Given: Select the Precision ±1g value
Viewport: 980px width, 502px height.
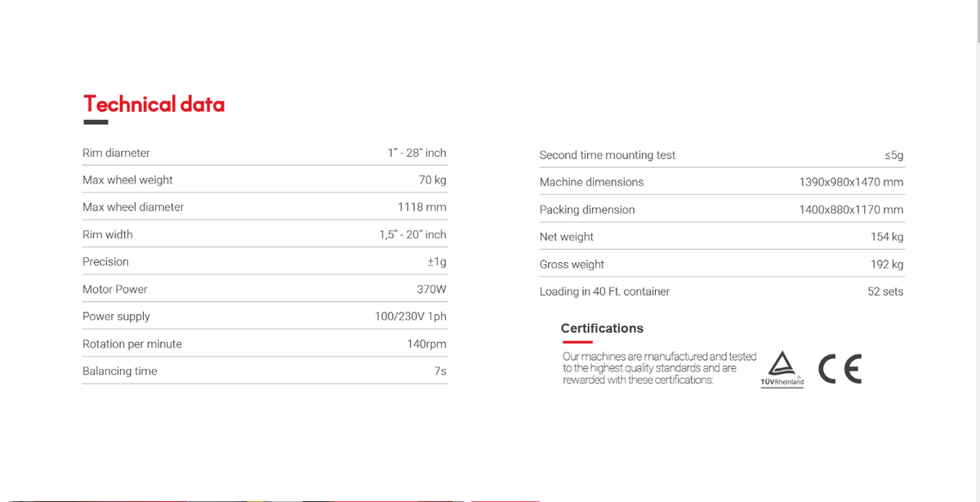Looking at the screenshot, I should pyautogui.click(x=437, y=262).
